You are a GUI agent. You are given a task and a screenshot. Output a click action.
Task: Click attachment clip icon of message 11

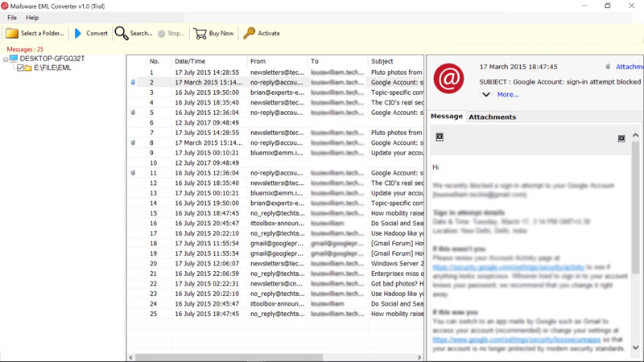coord(133,173)
